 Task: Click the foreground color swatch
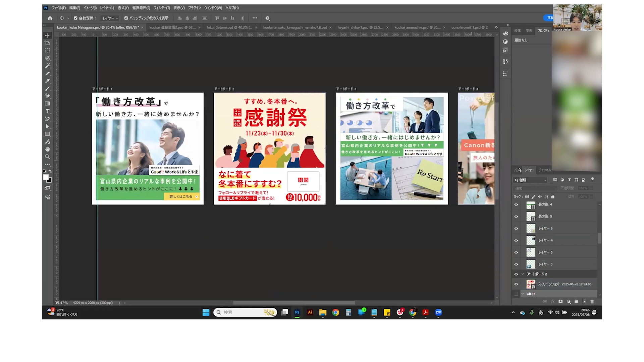[x=46, y=177]
